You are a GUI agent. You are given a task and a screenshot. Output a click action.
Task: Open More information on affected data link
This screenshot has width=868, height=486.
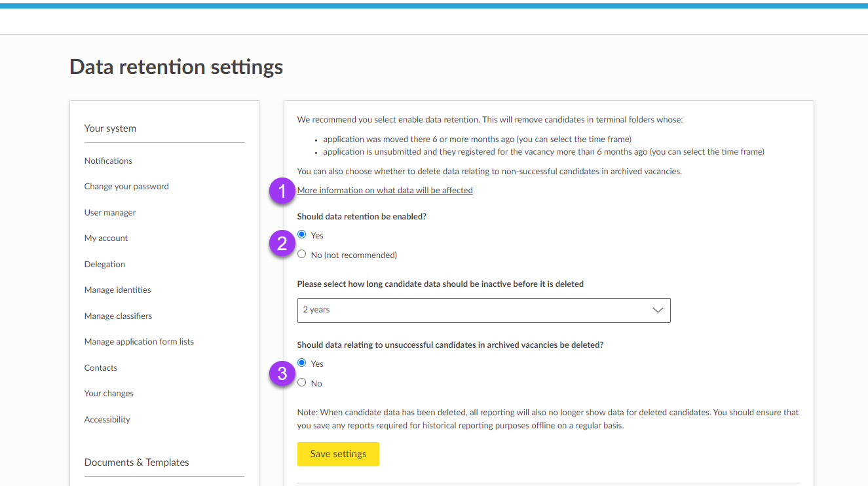(385, 191)
